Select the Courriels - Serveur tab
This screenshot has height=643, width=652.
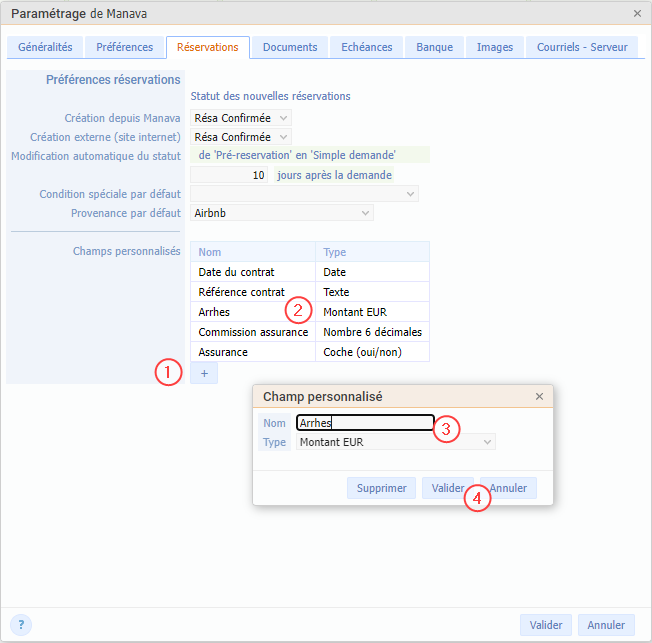coord(584,48)
